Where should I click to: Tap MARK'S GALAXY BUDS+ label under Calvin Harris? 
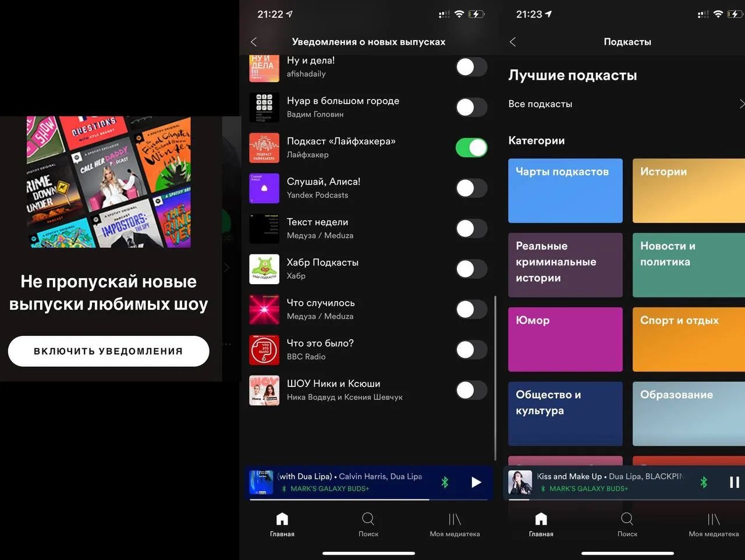click(329, 488)
